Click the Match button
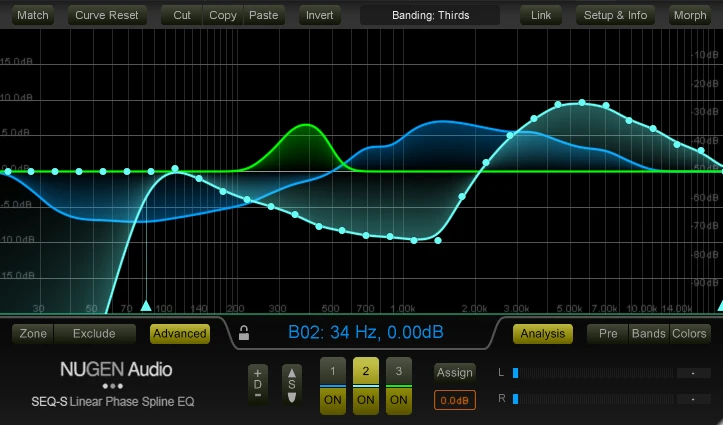The width and height of the screenshot is (723, 425). 33,15
